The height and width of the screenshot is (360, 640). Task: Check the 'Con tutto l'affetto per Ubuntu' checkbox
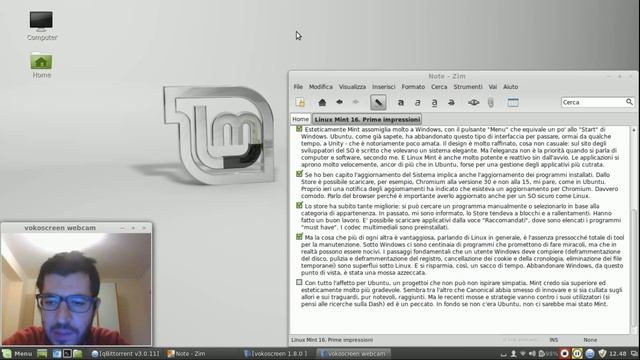click(299, 282)
